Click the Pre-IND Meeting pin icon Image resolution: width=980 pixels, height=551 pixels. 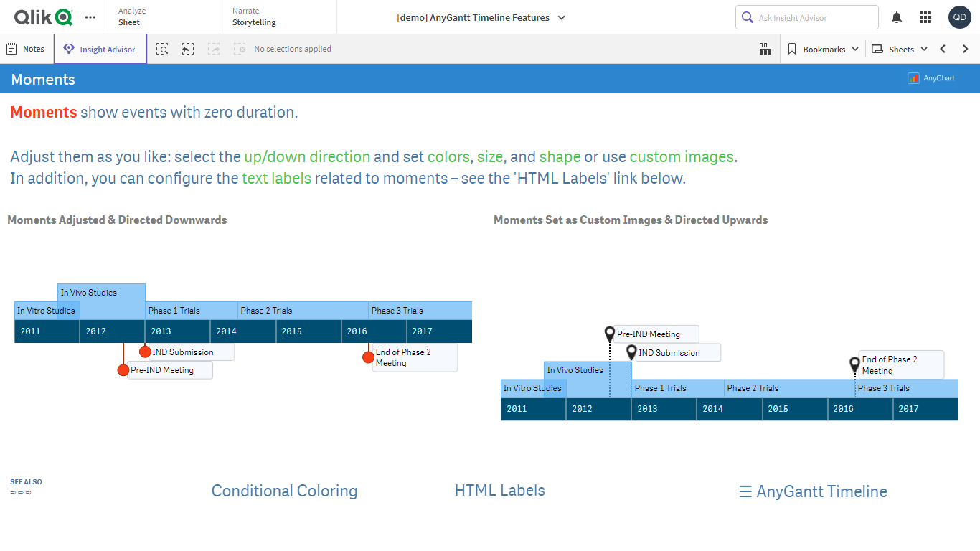point(610,334)
